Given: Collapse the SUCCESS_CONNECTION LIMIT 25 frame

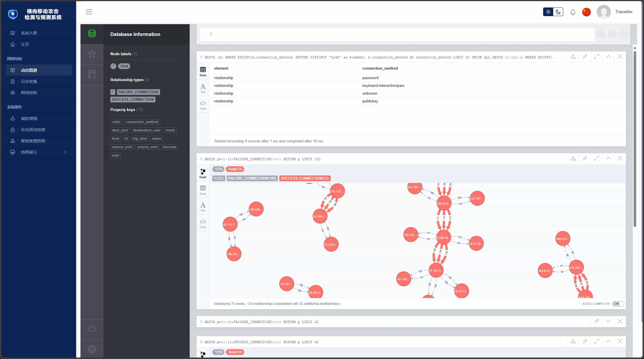Looking at the screenshot, I should tap(608, 341).
